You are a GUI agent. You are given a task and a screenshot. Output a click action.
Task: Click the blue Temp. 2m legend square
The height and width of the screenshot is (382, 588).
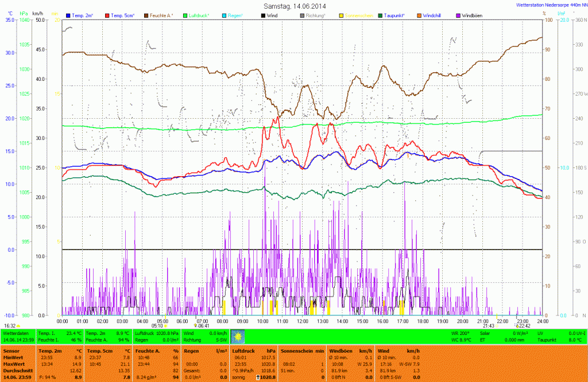[x=68, y=15]
